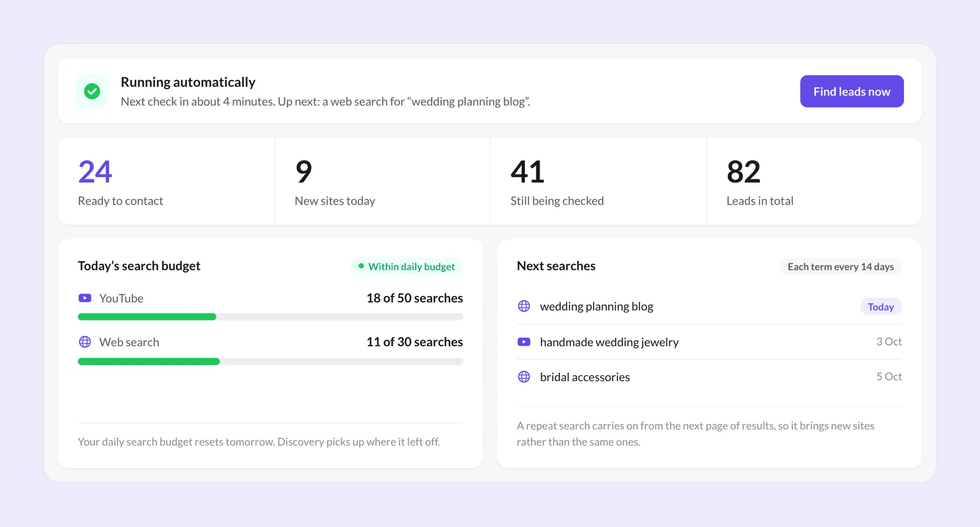Viewport: 980px width, 527px height.
Task: Click the YouTube icon next to handmade wedding jewelry
Action: [x=524, y=341]
